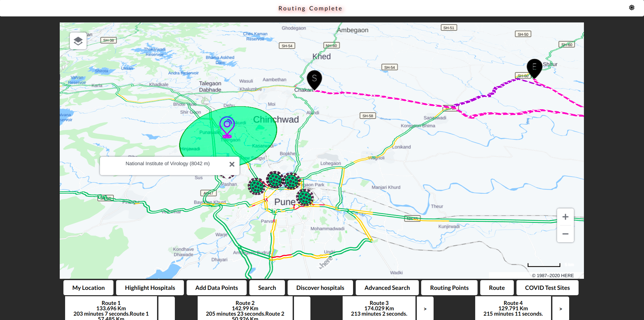Click the "Lohegaon" map label

331,164
